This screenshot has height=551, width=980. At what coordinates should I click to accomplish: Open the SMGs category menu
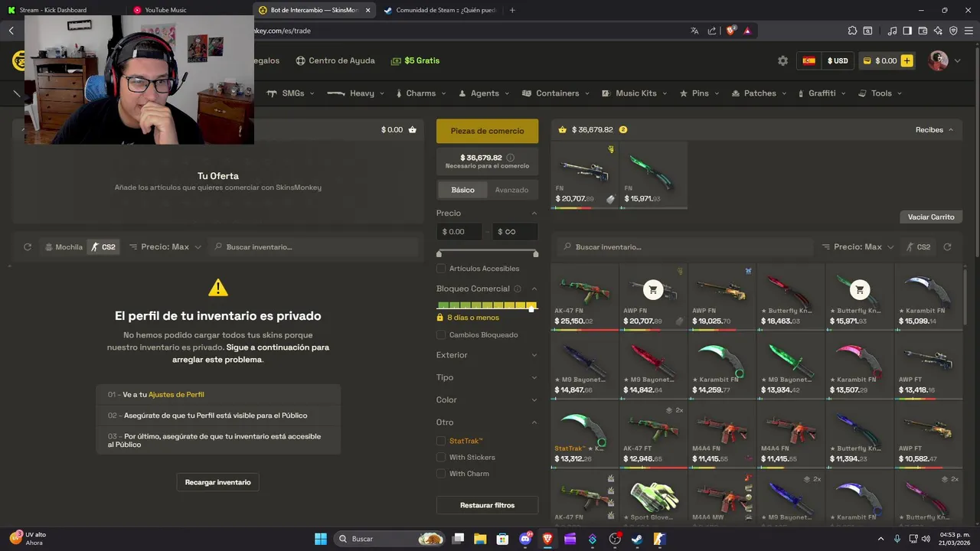(292, 93)
